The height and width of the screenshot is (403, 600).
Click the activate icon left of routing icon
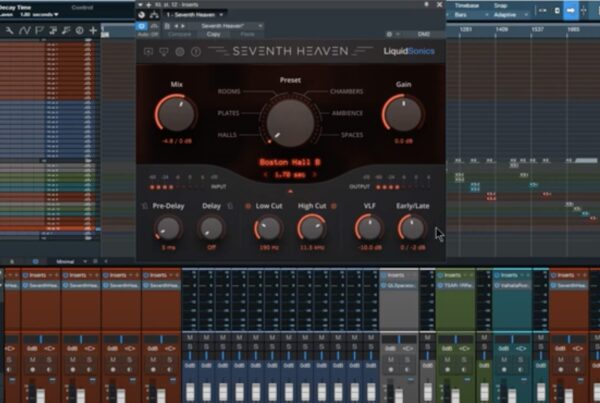click(x=142, y=15)
